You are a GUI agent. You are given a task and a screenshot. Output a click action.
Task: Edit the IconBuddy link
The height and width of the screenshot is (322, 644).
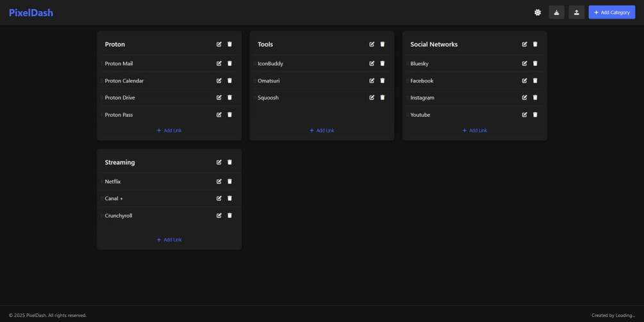[x=372, y=63]
